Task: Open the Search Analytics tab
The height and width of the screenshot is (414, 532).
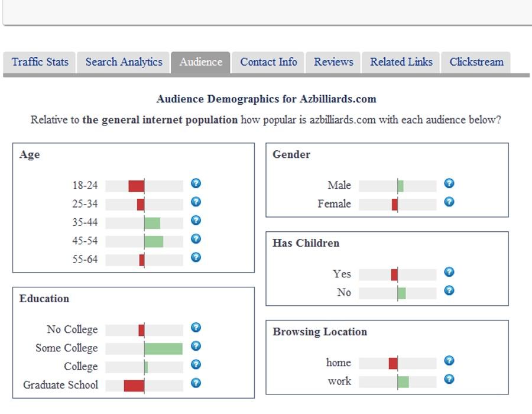Action: [x=124, y=63]
